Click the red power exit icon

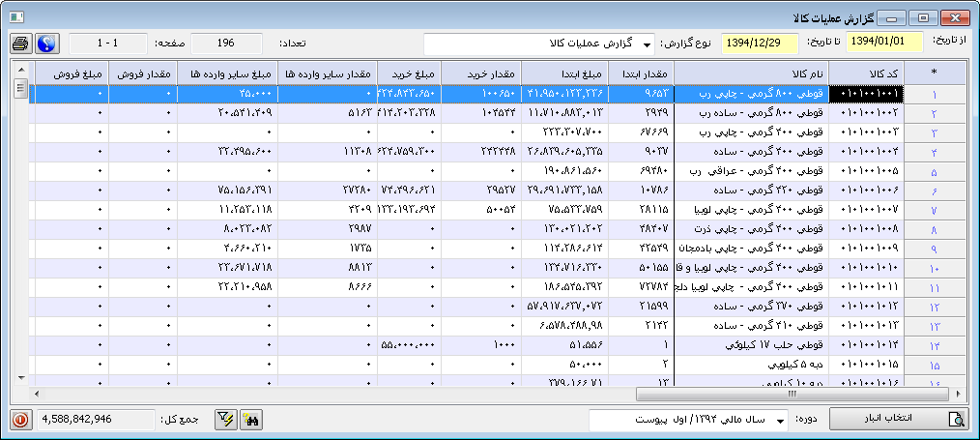tap(20, 420)
